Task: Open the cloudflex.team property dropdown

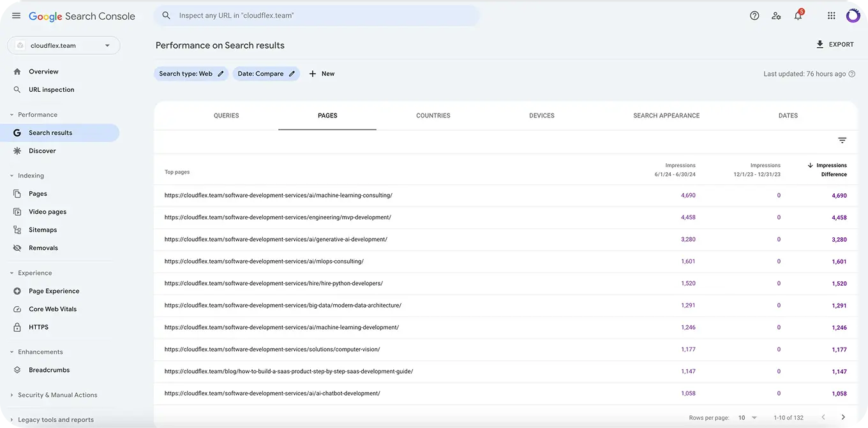Action: (64, 45)
